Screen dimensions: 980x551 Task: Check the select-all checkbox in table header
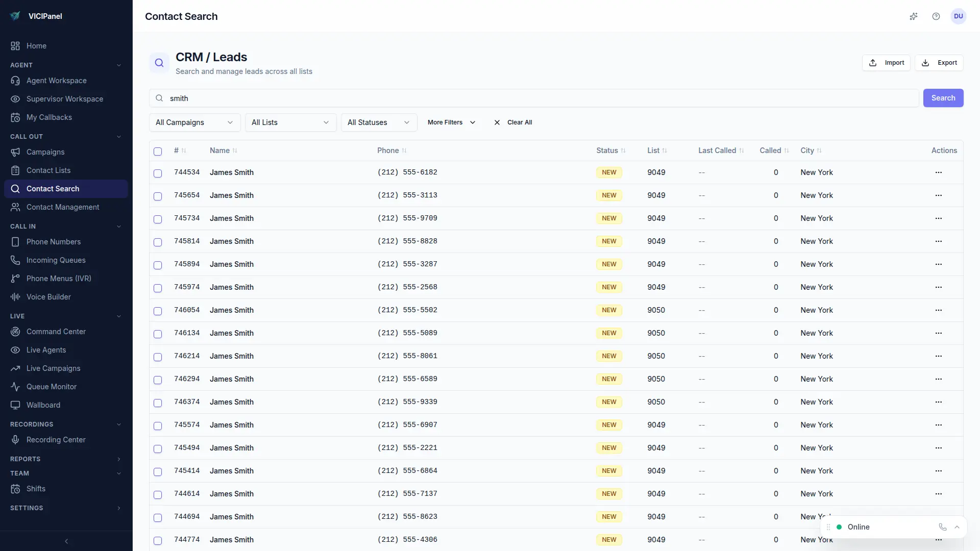pyautogui.click(x=158, y=152)
